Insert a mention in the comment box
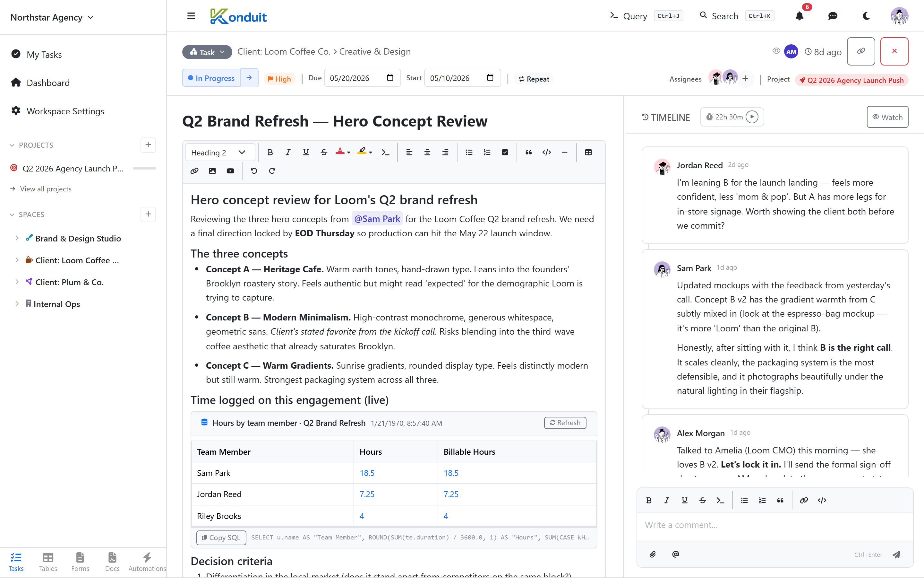924x578 pixels. point(675,554)
